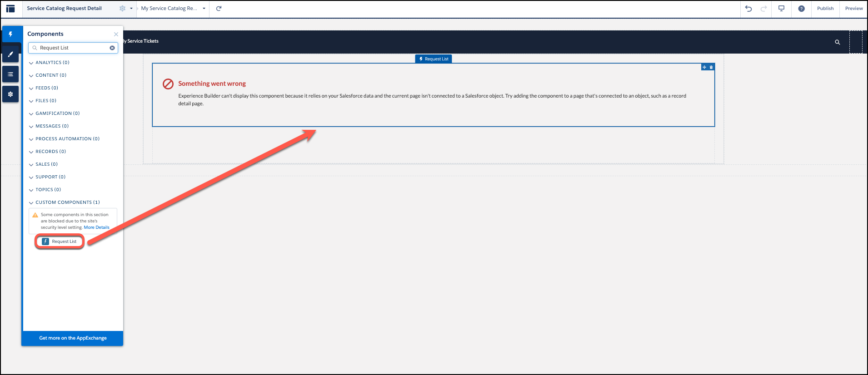The height and width of the screenshot is (375, 868).
Task: Expand the MESSAGES (0) section
Action: tap(49, 126)
